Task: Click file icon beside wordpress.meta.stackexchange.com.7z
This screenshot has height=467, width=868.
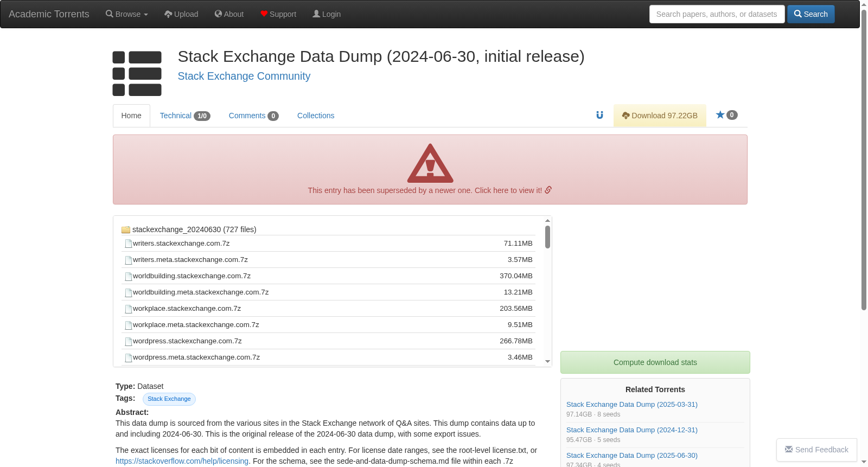Action: (x=129, y=358)
